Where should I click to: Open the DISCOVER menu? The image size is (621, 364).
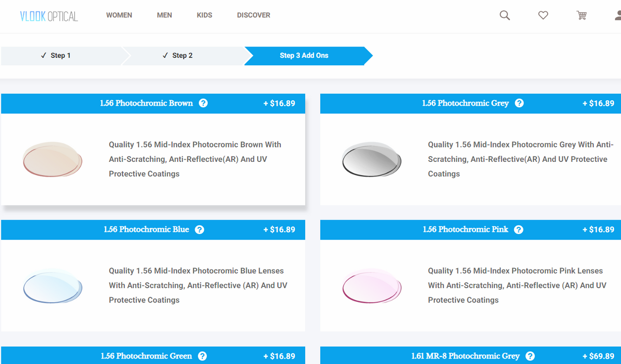pyautogui.click(x=254, y=15)
